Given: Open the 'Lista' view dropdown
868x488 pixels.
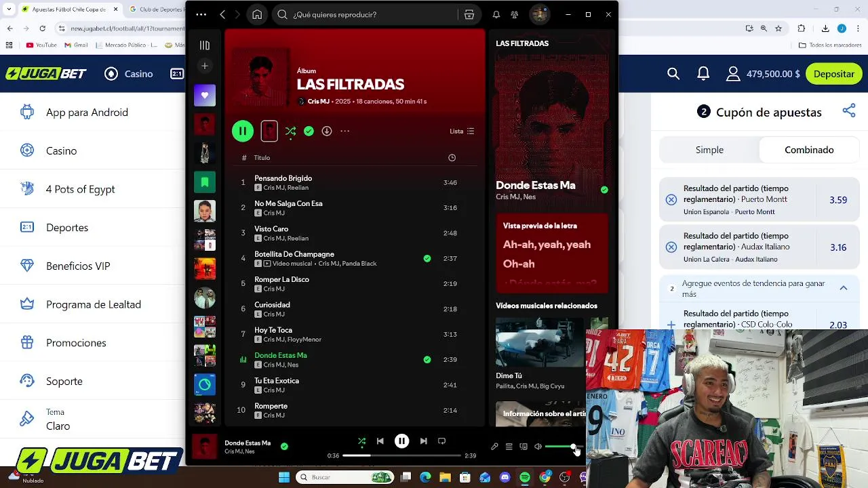Looking at the screenshot, I should point(462,131).
